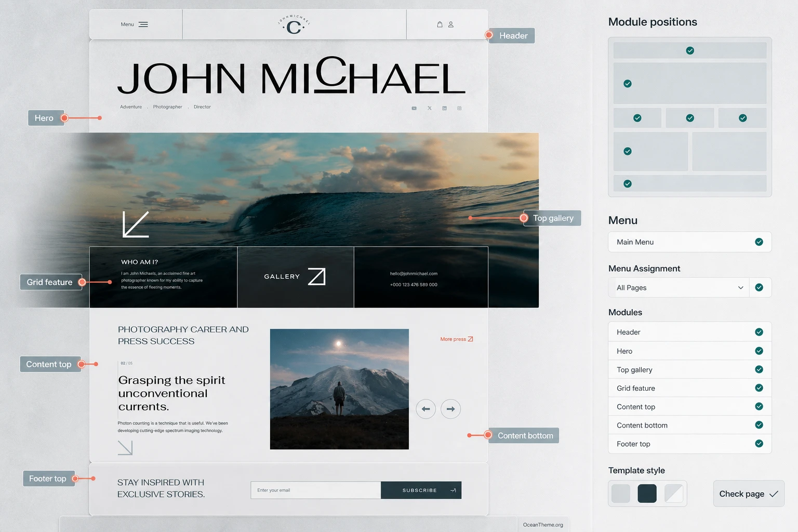The height and width of the screenshot is (532, 798).
Task: Toggle the middle of three small module positions
Action: click(x=690, y=118)
